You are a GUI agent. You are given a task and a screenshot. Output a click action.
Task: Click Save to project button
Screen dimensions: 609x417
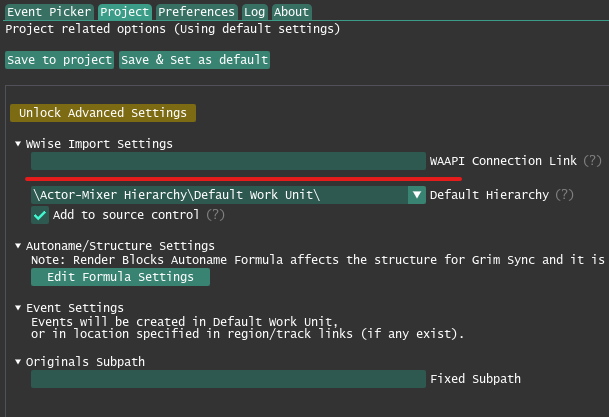tap(60, 60)
